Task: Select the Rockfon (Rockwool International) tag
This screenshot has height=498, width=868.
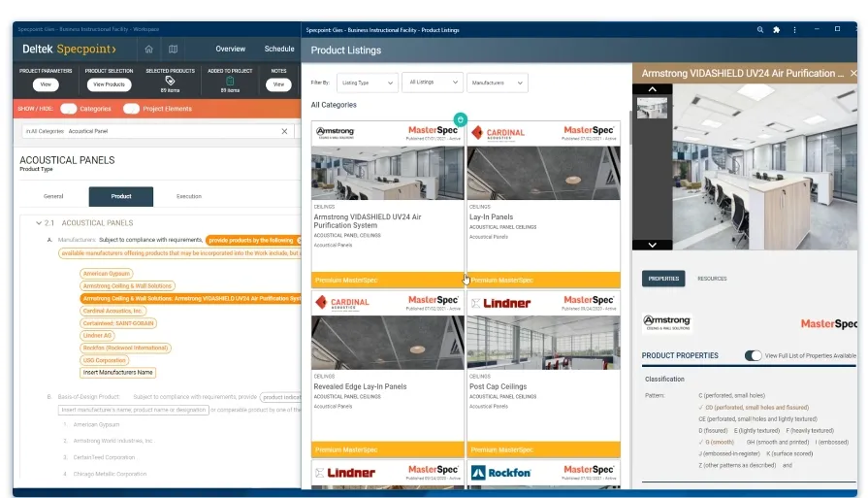Action: pos(125,348)
